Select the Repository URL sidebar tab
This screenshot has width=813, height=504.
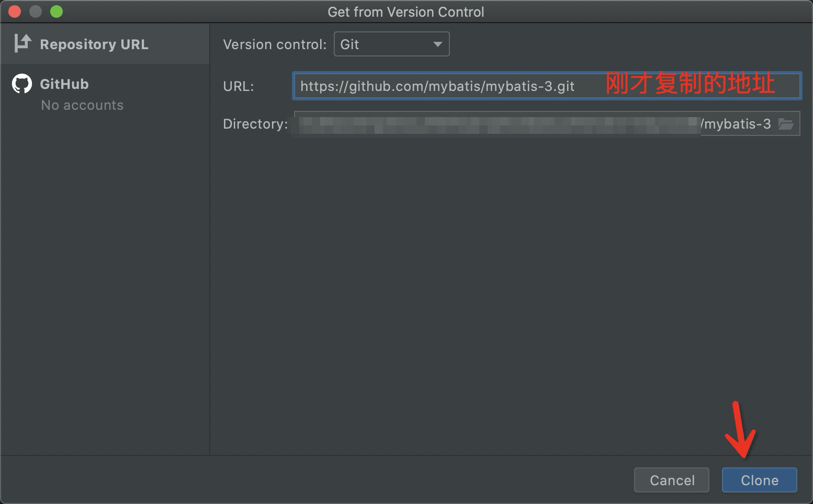pos(105,44)
